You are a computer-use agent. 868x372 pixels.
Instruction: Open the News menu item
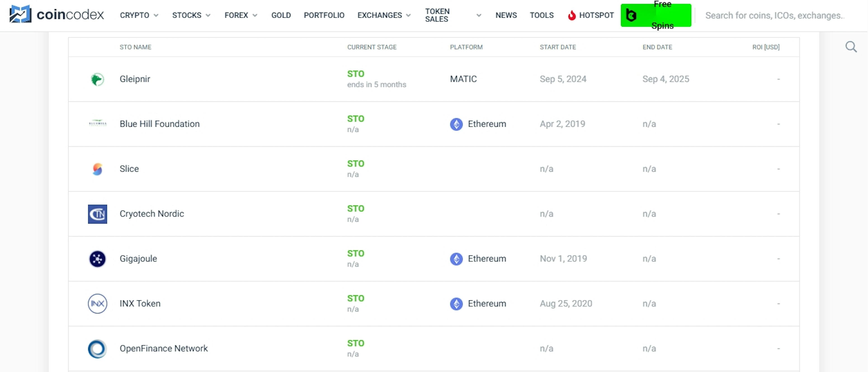(x=506, y=16)
